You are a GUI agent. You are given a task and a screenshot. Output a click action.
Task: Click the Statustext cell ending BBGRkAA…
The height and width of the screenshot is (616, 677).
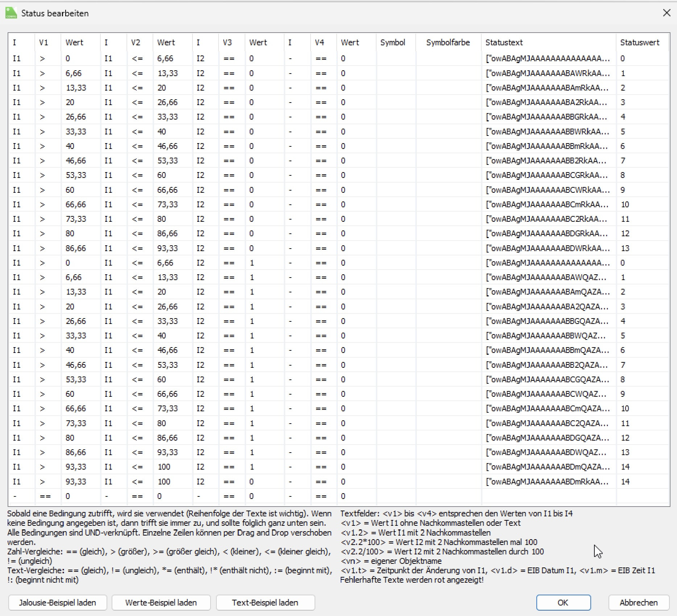click(x=548, y=117)
